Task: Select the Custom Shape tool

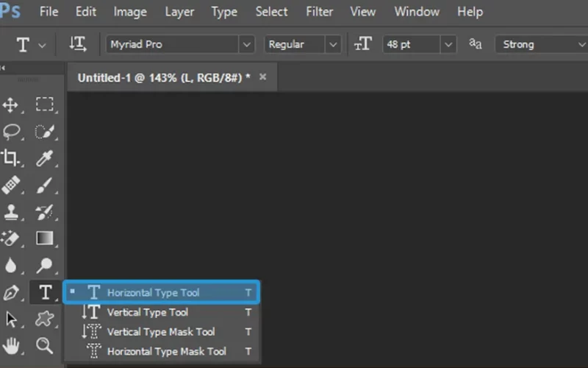Action: point(45,319)
